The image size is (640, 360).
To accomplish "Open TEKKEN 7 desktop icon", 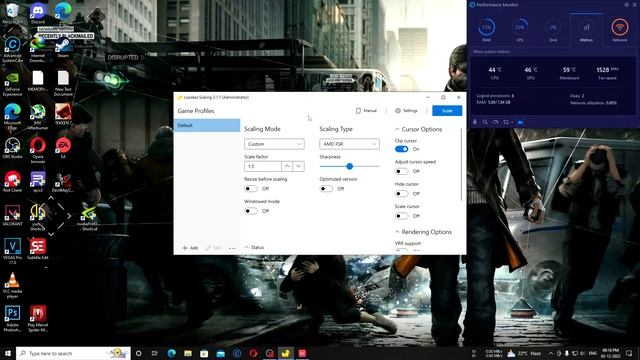I will 63,115.
